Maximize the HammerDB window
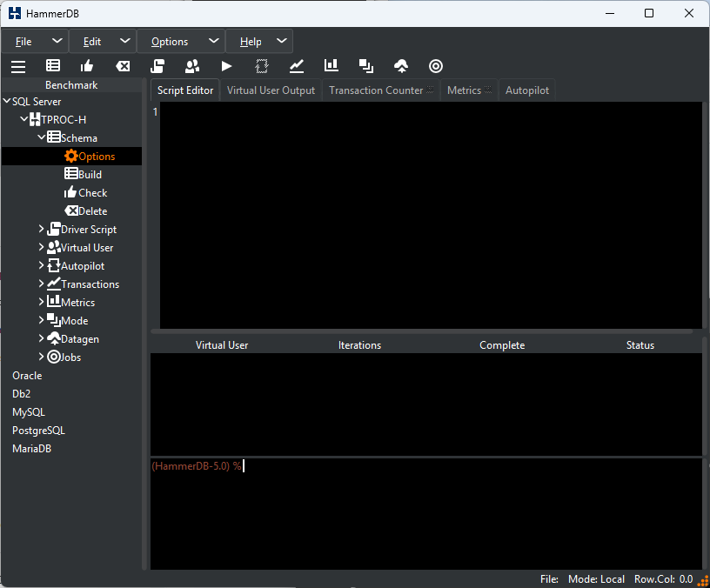 click(649, 13)
